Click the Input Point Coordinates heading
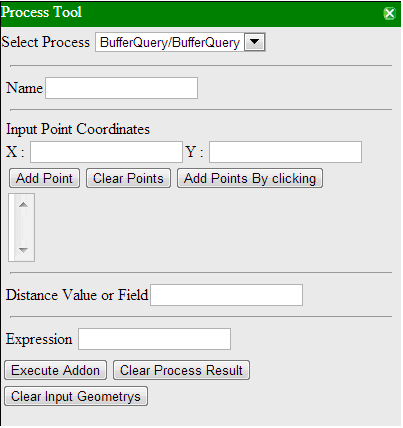Image resolution: width=403 pixels, height=428 pixels. [x=78, y=129]
